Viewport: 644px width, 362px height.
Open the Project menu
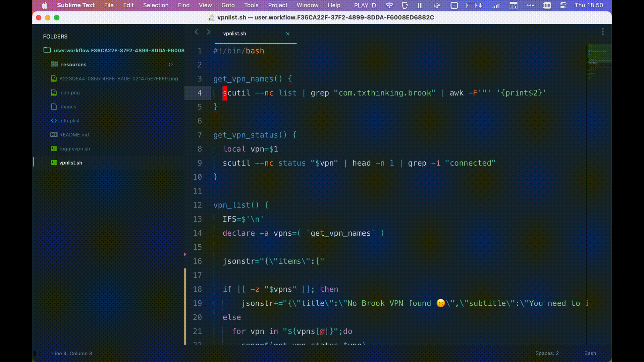click(277, 5)
